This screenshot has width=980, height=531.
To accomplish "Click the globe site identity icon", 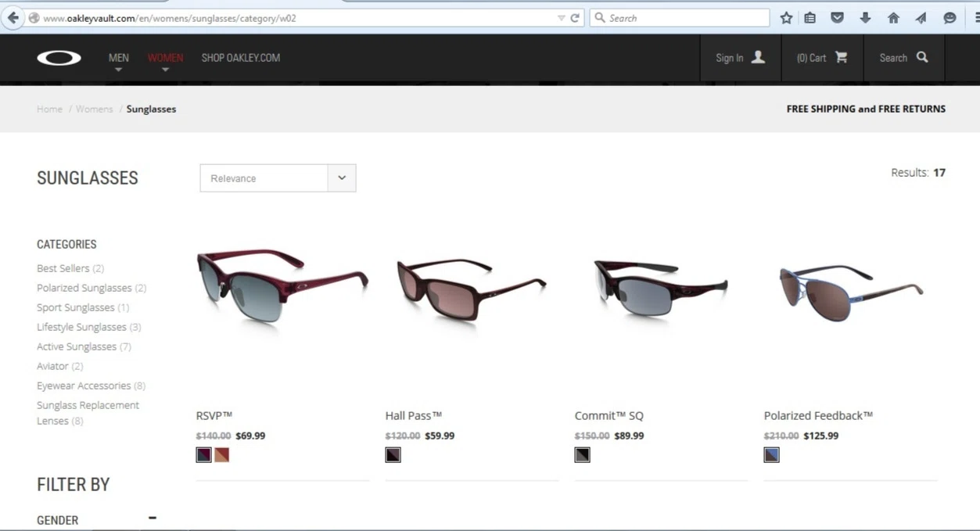I will coord(34,18).
